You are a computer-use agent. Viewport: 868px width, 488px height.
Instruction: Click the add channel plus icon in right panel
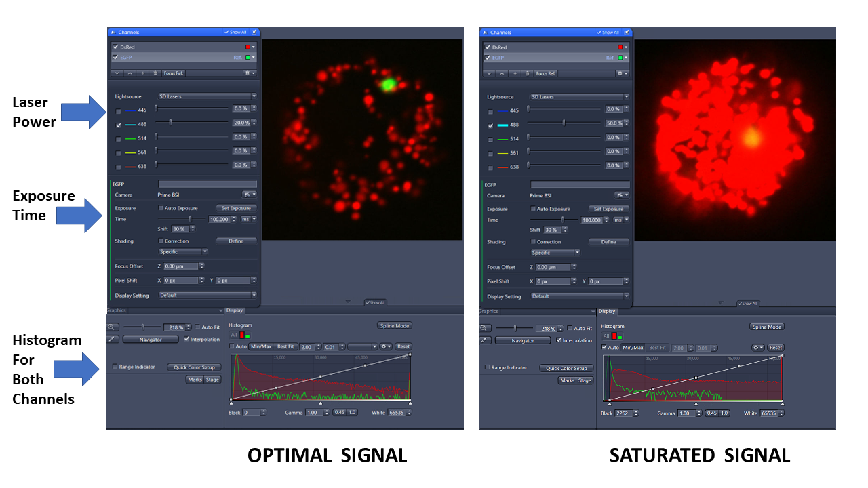tap(515, 73)
